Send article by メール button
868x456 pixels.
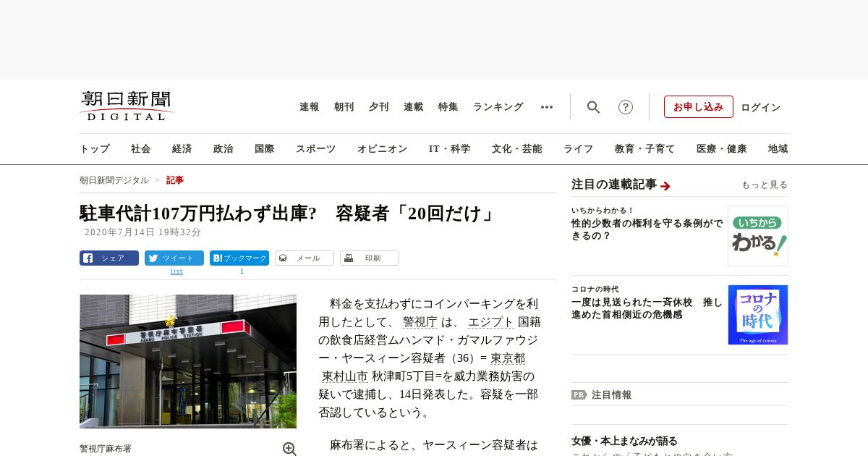pos(305,258)
